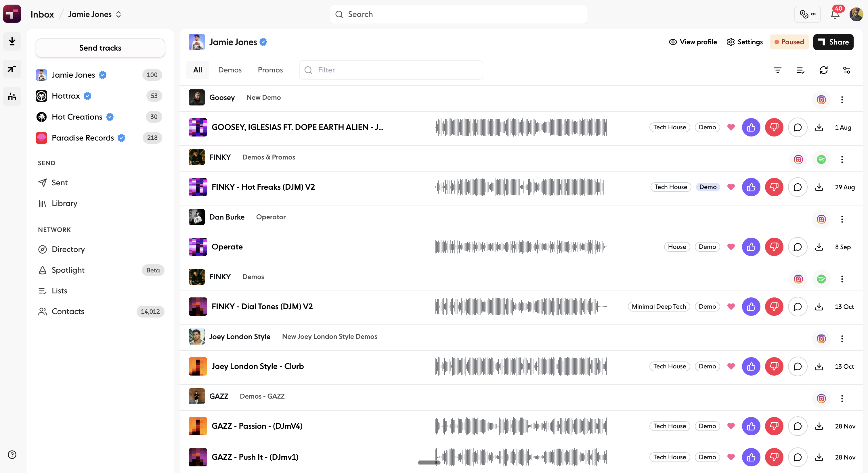Click the top Search field
The width and height of the screenshot is (868, 473).
tap(458, 14)
